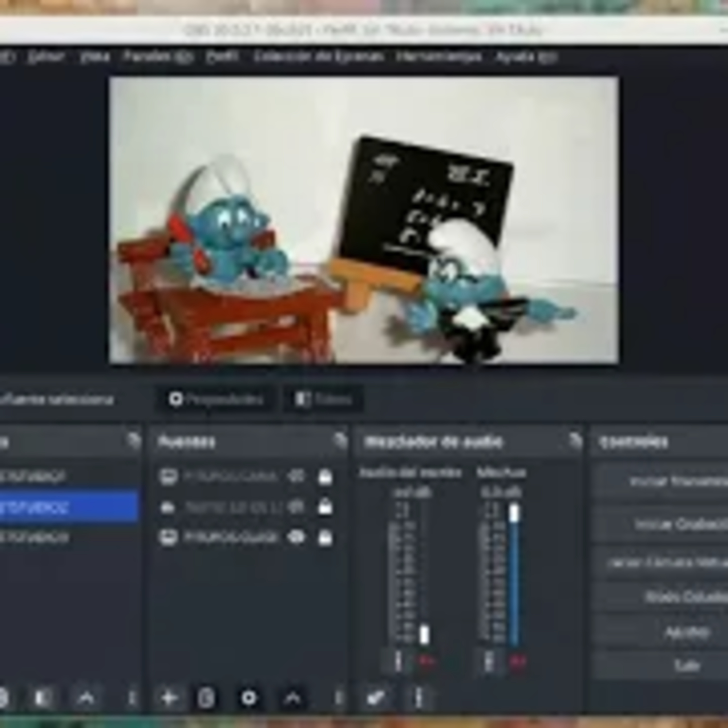The image size is (728, 728).
Task: Toggle the lock on the top source
Action: coord(325,477)
